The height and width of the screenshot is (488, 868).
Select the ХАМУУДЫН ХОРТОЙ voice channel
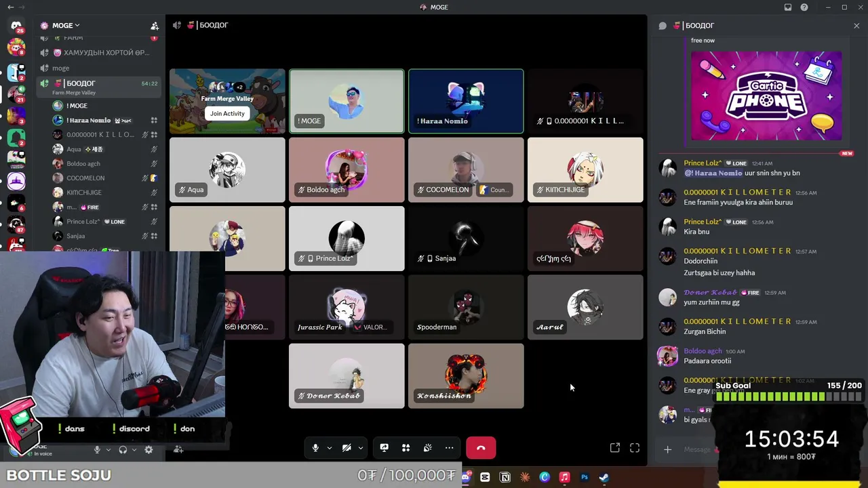99,52
